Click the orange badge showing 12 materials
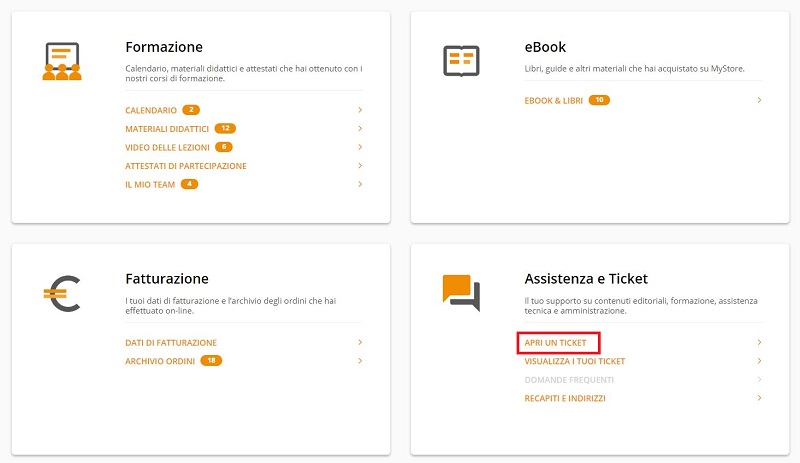 coord(225,129)
